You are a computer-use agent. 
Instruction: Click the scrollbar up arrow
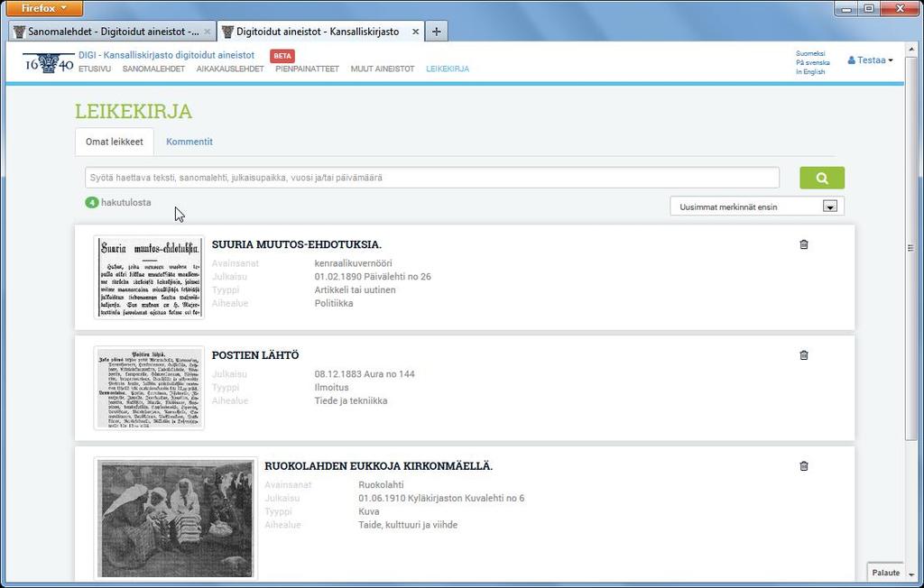(911, 49)
